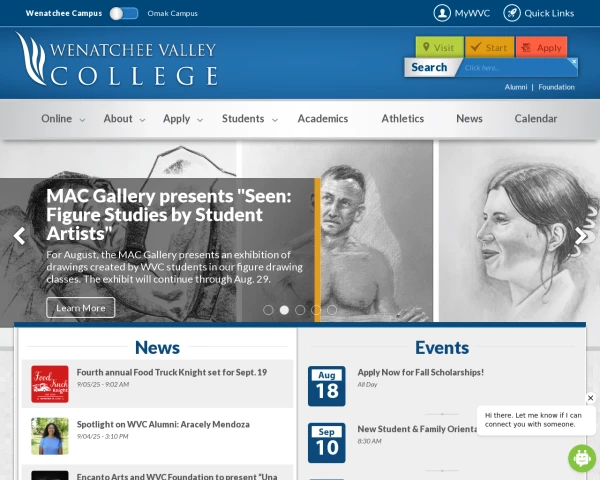Click the Wenatchee Valley College logo
Image resolution: width=600 pixels, height=480 pixels.
point(116,61)
